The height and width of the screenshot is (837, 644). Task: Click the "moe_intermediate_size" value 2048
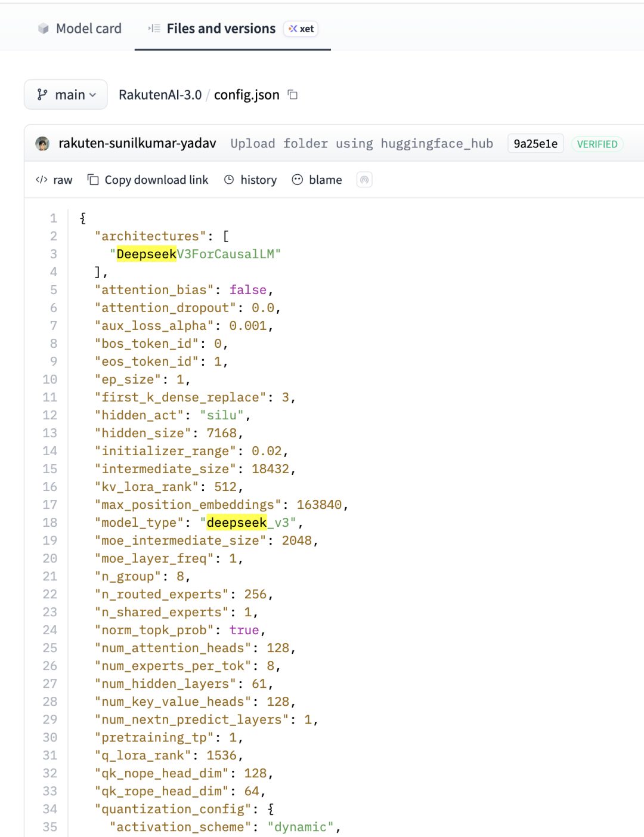click(x=297, y=541)
